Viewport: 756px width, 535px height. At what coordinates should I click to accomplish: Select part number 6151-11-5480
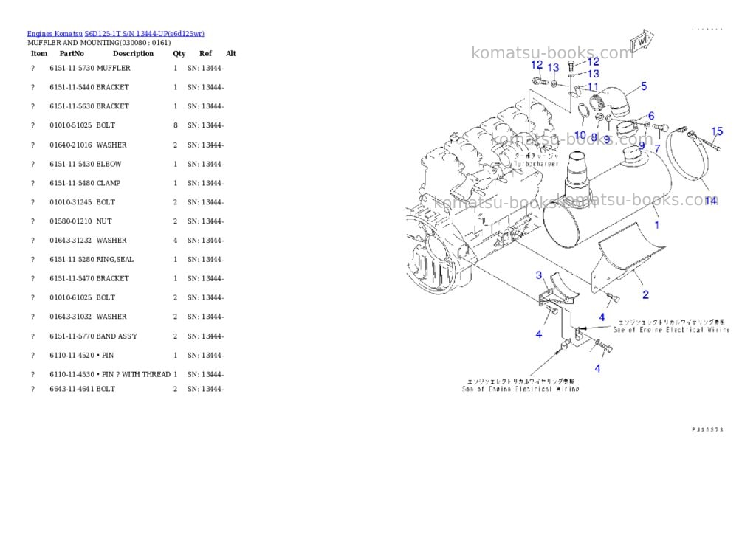(x=72, y=183)
